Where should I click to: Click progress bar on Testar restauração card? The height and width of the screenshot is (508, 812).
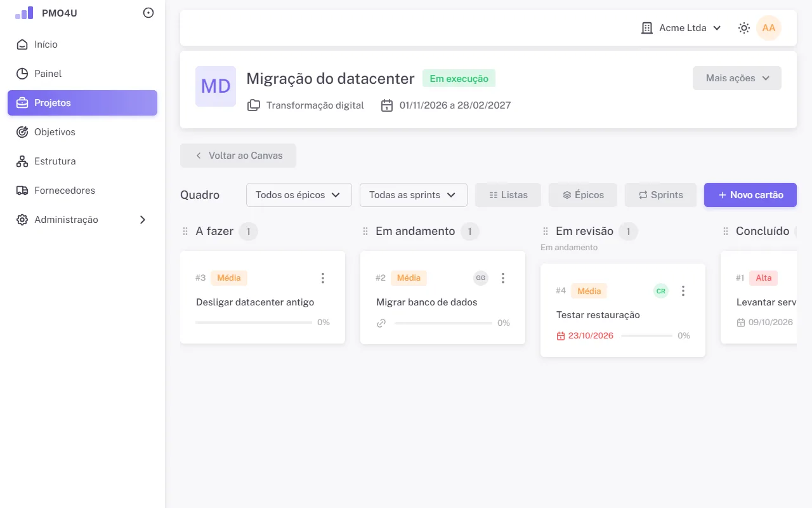click(647, 336)
